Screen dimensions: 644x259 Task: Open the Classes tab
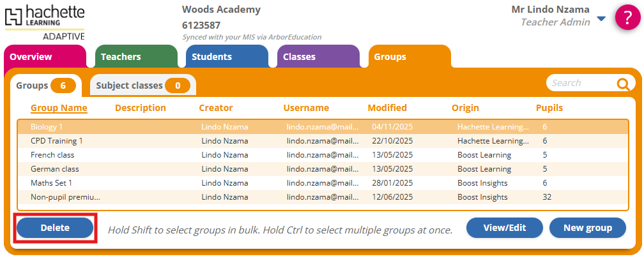click(x=299, y=57)
